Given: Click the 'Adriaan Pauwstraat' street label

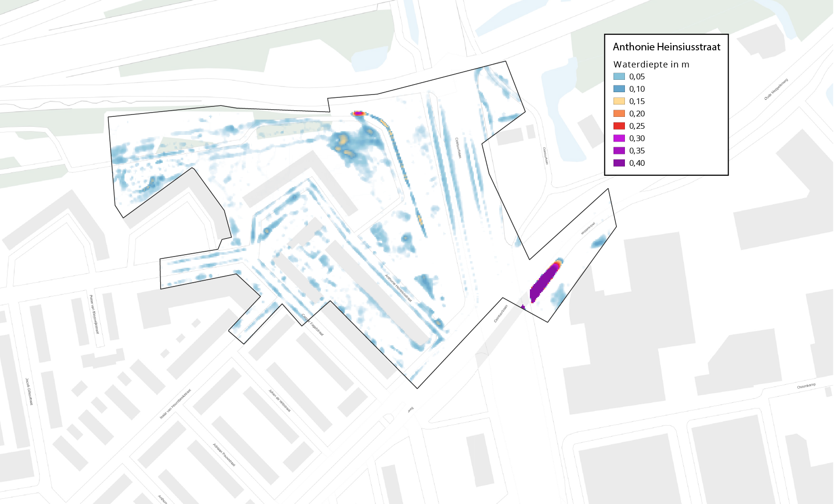Looking at the screenshot, I should point(224,455).
